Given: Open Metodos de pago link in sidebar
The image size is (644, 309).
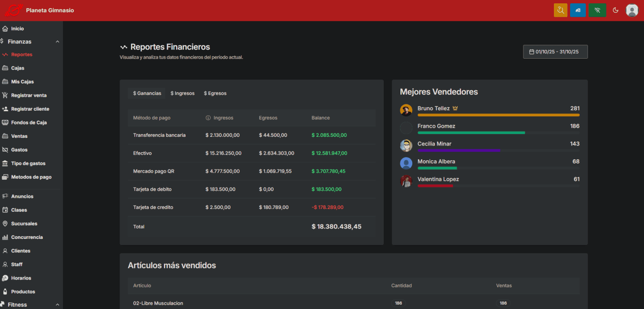Looking at the screenshot, I should [x=31, y=177].
